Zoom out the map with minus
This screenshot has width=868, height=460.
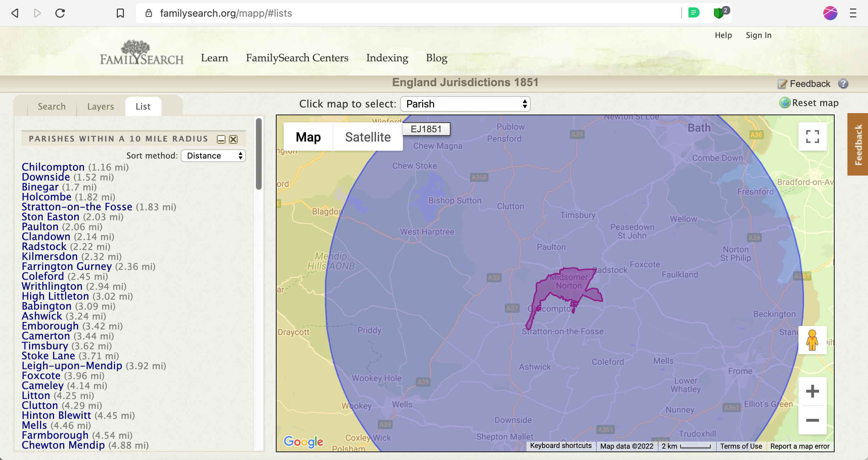[812, 420]
